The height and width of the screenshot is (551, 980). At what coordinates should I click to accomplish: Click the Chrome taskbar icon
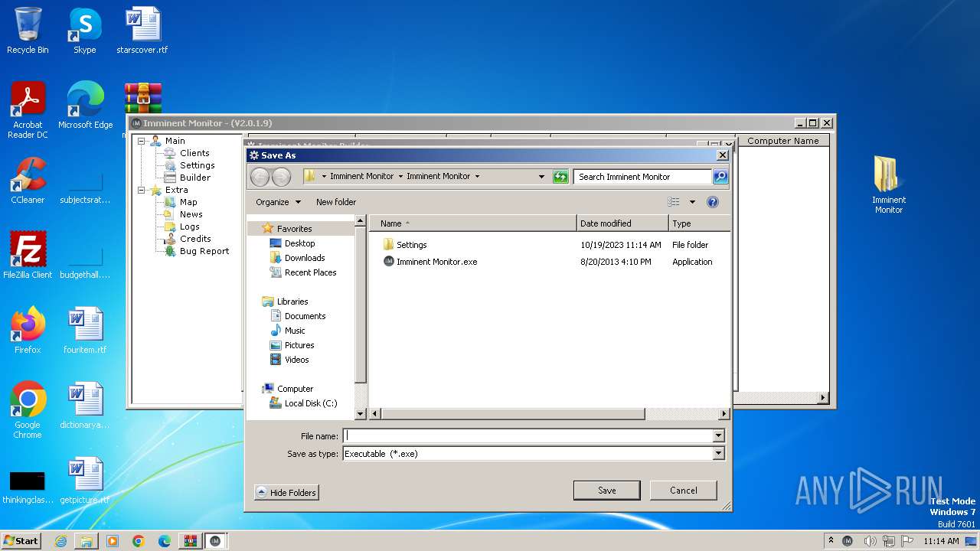(x=139, y=541)
